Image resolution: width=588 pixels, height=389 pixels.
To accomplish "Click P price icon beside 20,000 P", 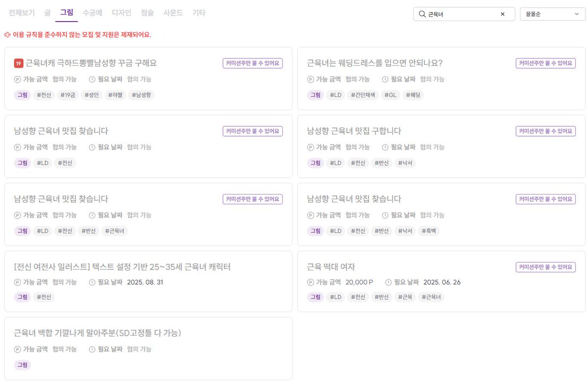I will coord(311,282).
